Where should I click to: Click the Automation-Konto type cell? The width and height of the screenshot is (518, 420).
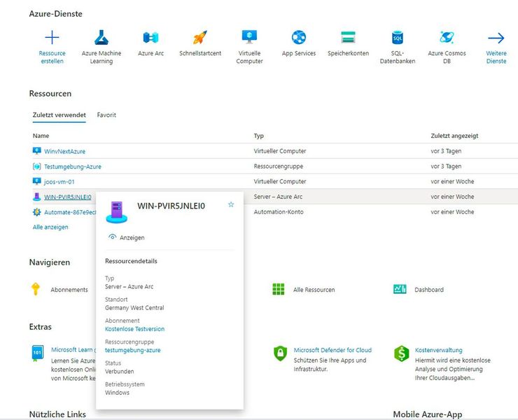279,212
